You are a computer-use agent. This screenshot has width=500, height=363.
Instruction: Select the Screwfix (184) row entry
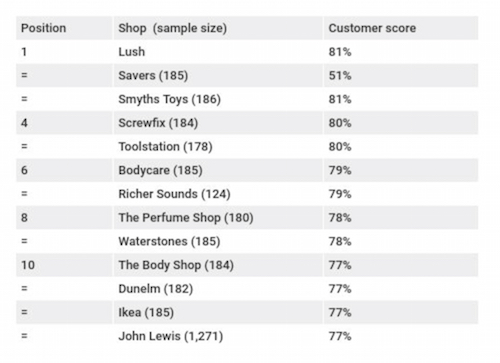point(158,123)
